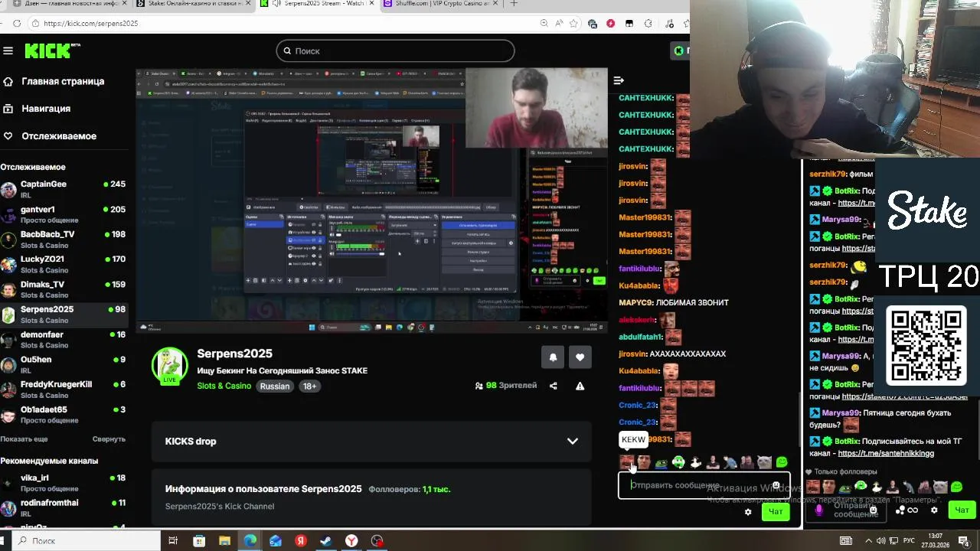
Task: Click the Slots & Casino category link
Action: [224, 386]
